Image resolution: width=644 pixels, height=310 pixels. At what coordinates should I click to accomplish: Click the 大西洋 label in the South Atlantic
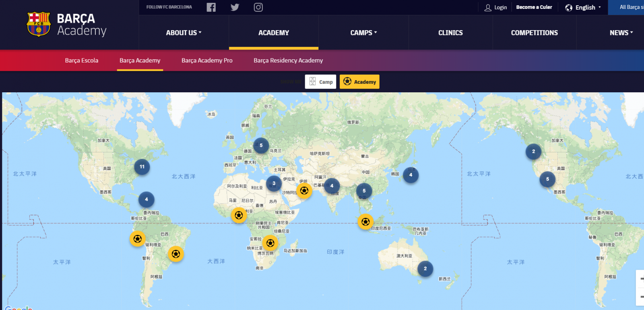[216, 261]
